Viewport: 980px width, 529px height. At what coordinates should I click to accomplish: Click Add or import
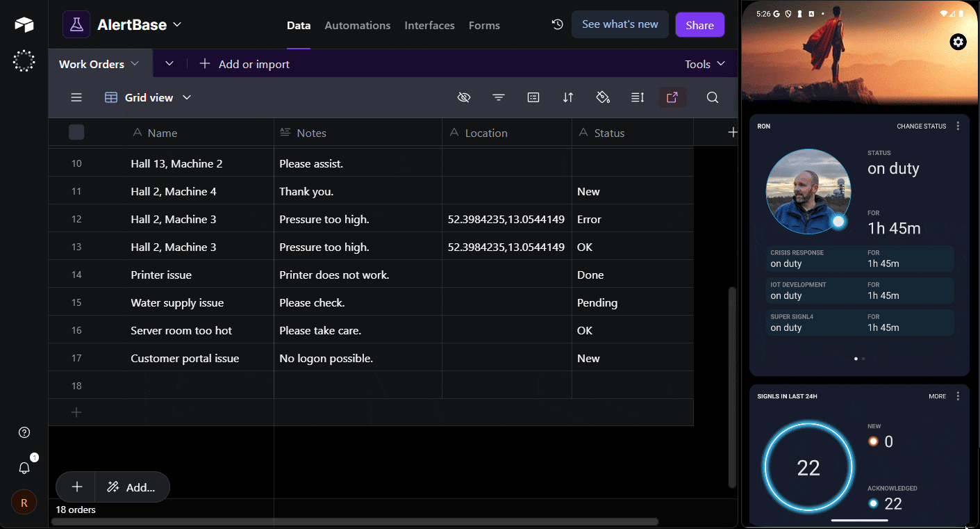tap(244, 64)
